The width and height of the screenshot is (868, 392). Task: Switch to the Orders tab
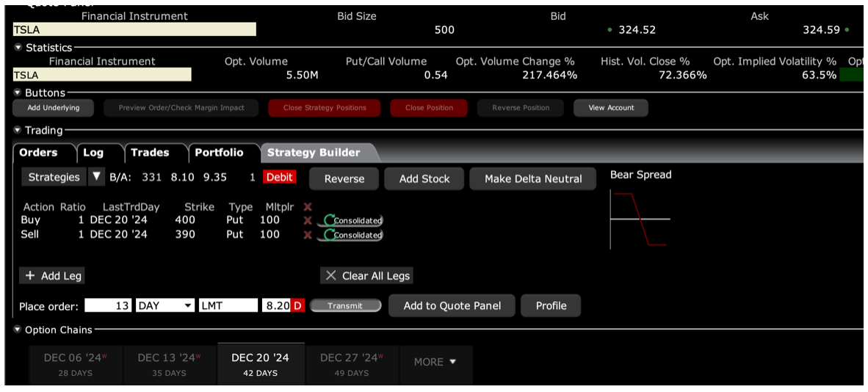pyautogui.click(x=38, y=153)
